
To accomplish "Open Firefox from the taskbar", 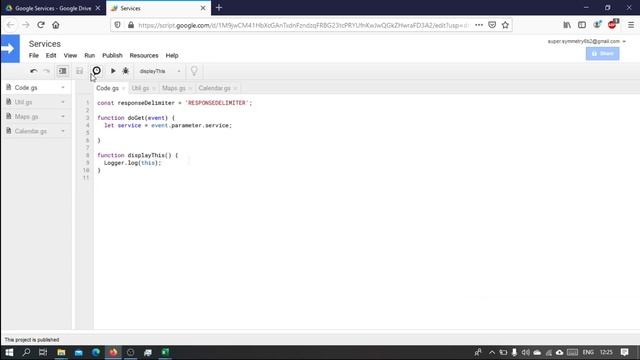I will (x=113, y=352).
